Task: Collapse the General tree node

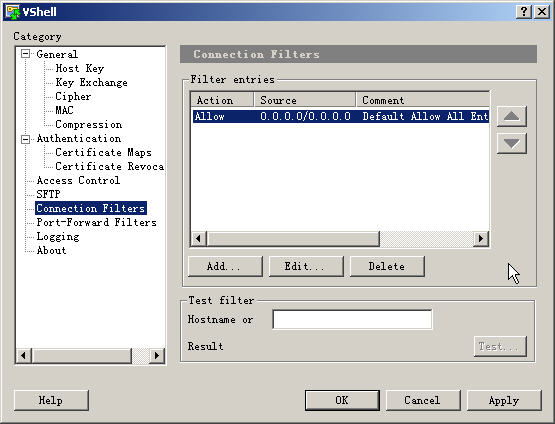Action: tap(25, 54)
